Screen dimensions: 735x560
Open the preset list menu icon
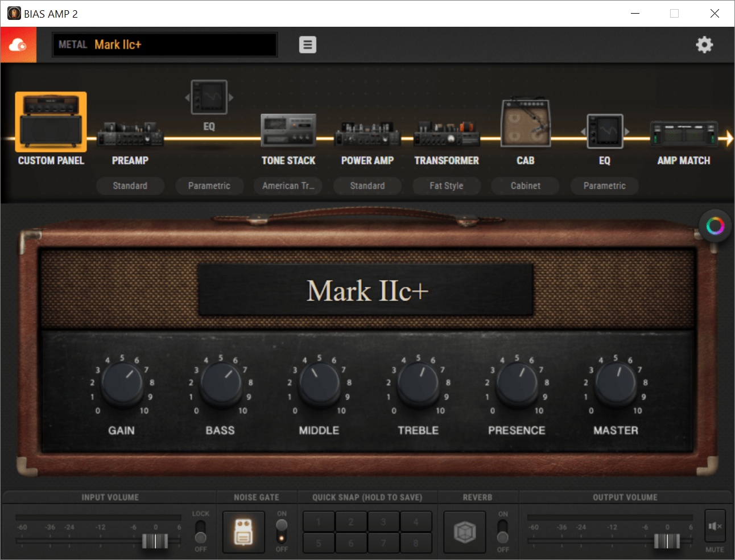[x=308, y=44]
